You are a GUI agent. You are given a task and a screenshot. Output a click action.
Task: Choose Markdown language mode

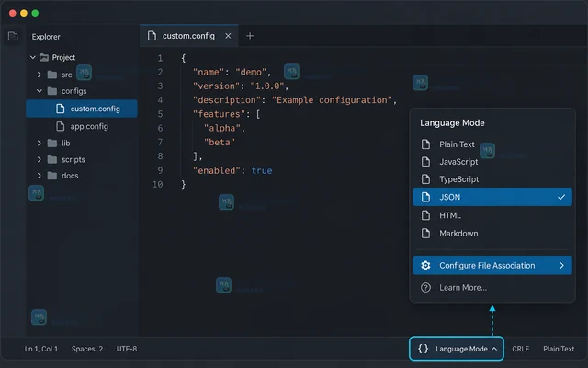pos(492,233)
